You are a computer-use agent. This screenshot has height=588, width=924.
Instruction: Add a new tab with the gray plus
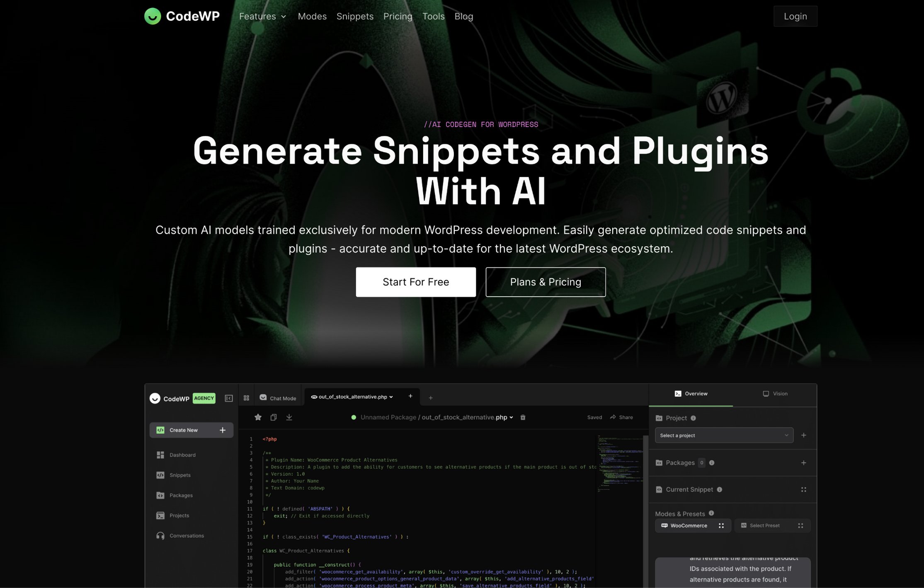431,398
